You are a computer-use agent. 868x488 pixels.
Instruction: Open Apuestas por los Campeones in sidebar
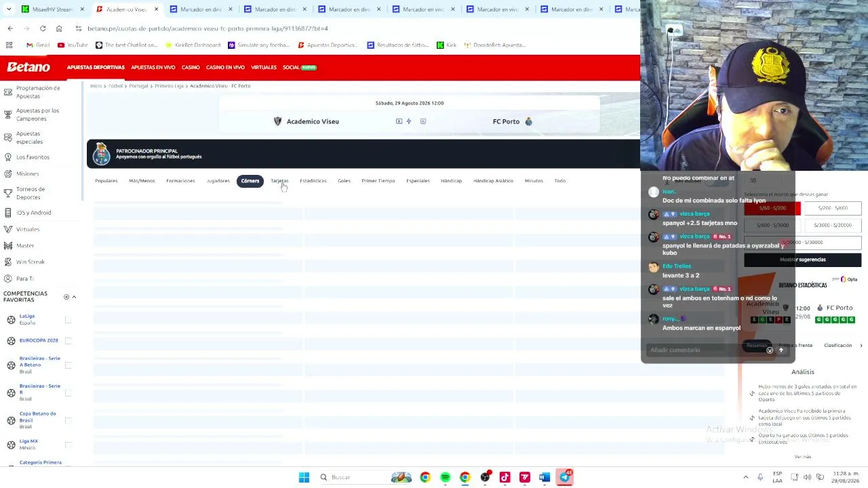(x=41, y=115)
